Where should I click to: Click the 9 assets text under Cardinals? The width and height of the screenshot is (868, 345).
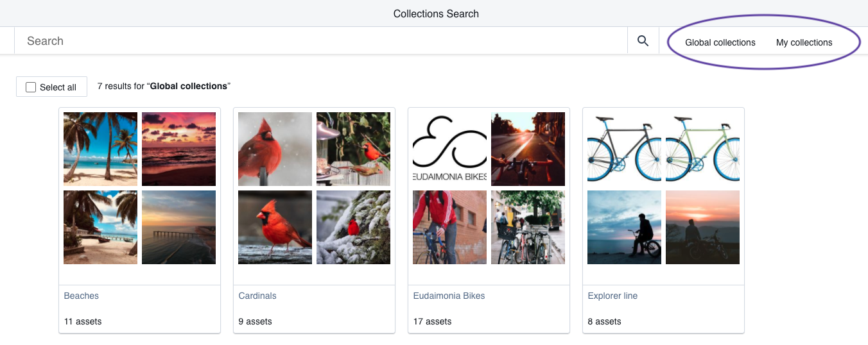tap(256, 321)
